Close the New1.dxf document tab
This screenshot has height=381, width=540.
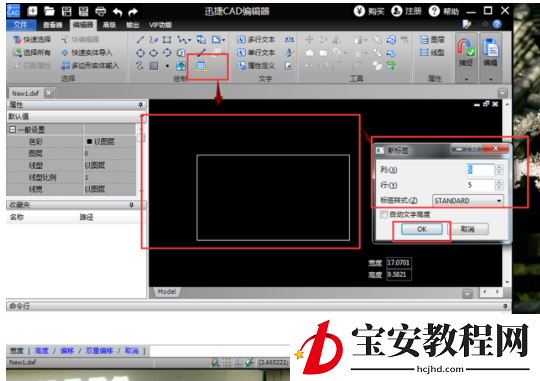point(49,93)
